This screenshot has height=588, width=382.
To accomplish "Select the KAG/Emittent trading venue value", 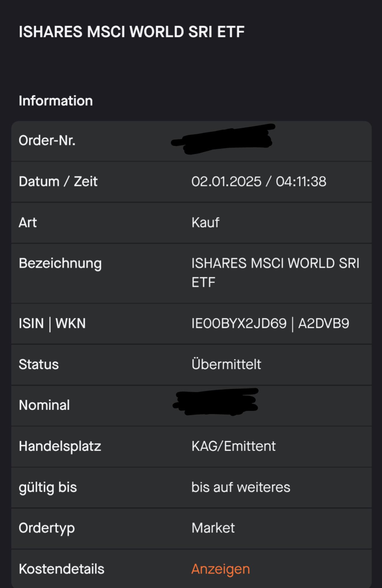I will click(x=233, y=446).
